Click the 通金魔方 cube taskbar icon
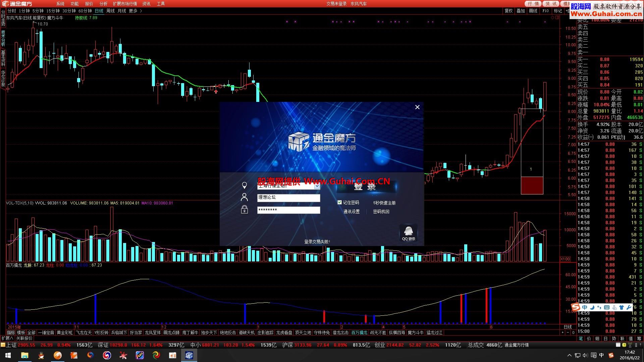 pos(189,355)
